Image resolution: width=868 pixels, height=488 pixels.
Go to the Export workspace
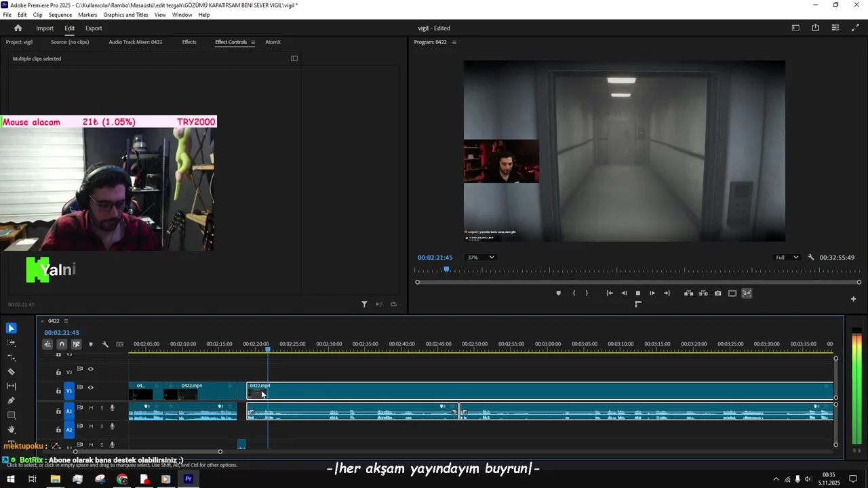point(94,28)
